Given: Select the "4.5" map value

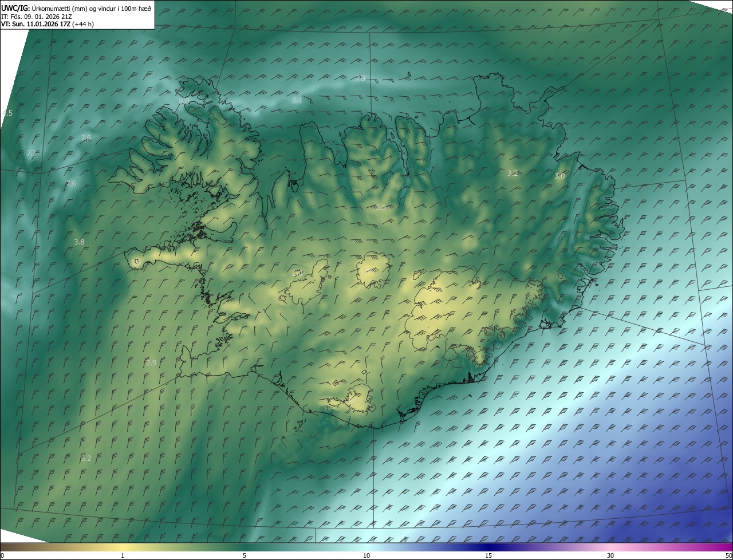Looking at the screenshot, I should (7, 113).
